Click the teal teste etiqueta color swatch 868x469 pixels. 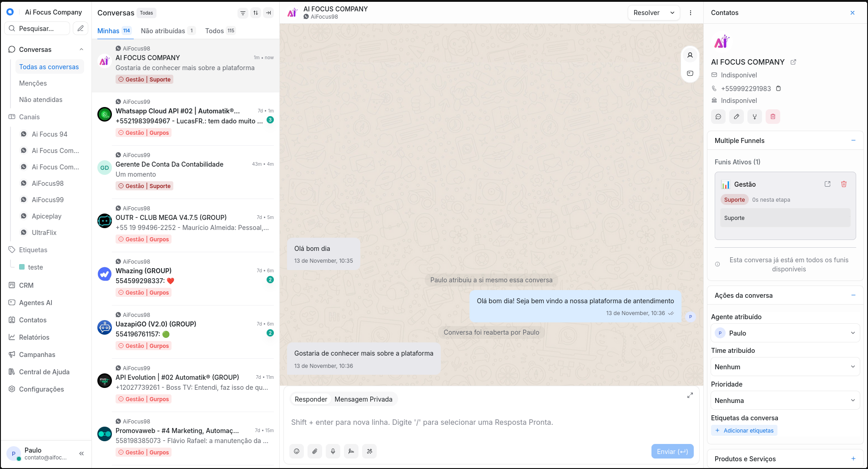tap(22, 267)
